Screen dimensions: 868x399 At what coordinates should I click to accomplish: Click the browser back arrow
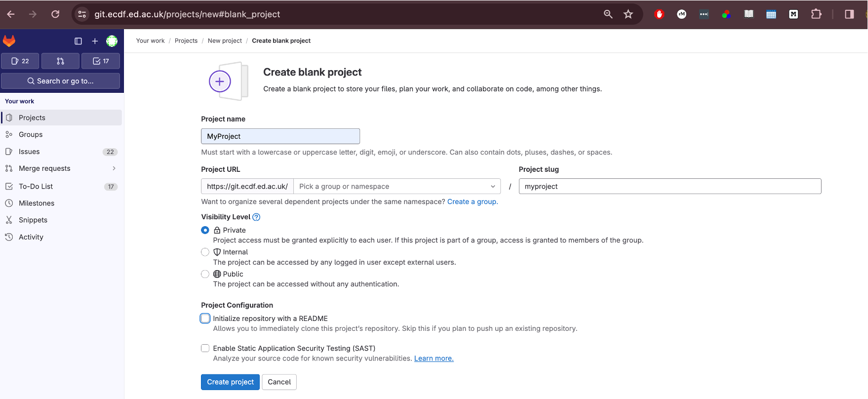tap(11, 14)
